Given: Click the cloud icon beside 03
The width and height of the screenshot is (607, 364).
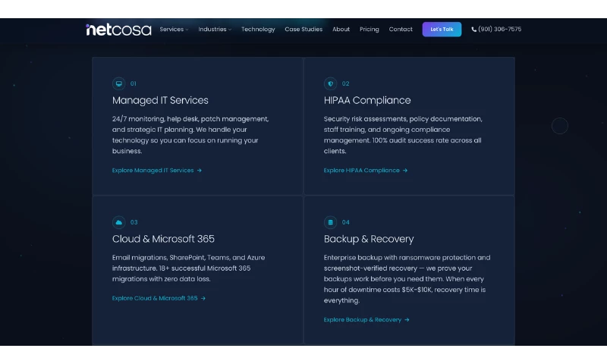Looking at the screenshot, I should 119,222.
